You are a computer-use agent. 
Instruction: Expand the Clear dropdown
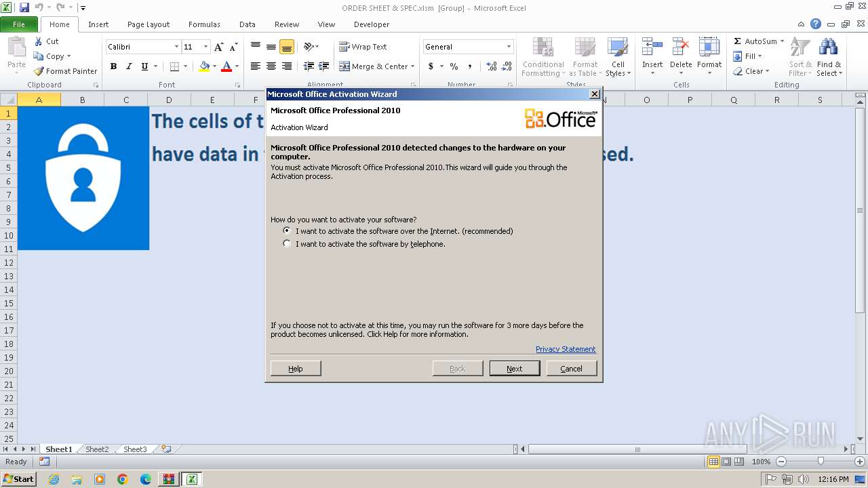pyautogui.click(x=767, y=71)
